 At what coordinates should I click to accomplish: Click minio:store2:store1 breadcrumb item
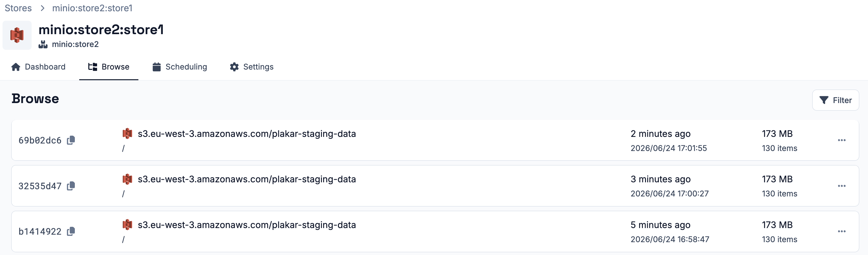point(92,8)
